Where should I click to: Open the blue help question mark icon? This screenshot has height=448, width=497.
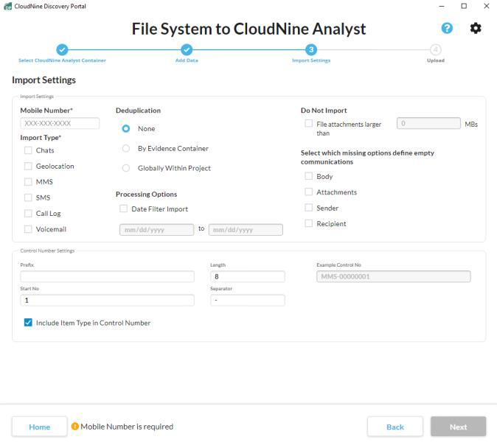[447, 28]
